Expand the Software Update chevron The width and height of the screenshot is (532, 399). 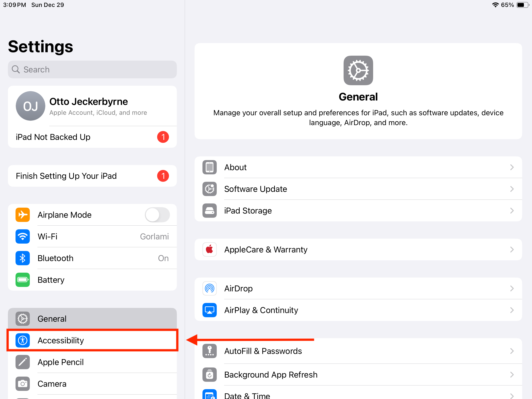512,189
